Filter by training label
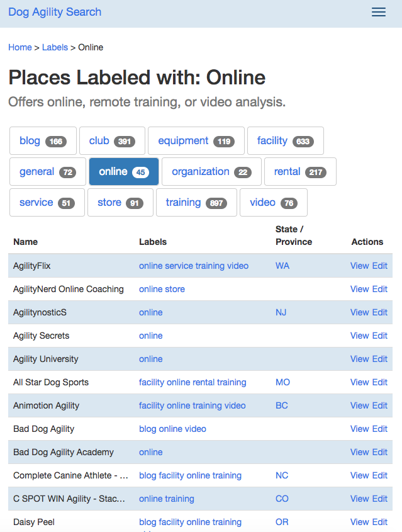 [196, 203]
